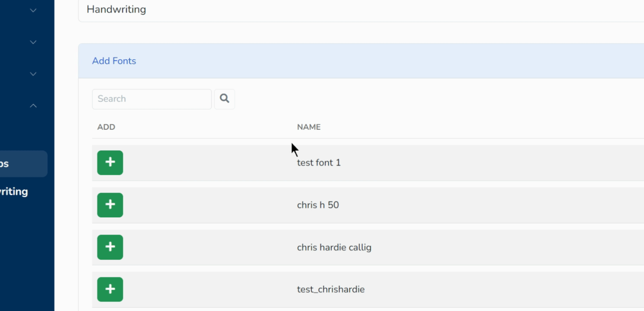Add the 'test_chrishardie' font
The image size is (644, 311).
pyautogui.click(x=110, y=289)
